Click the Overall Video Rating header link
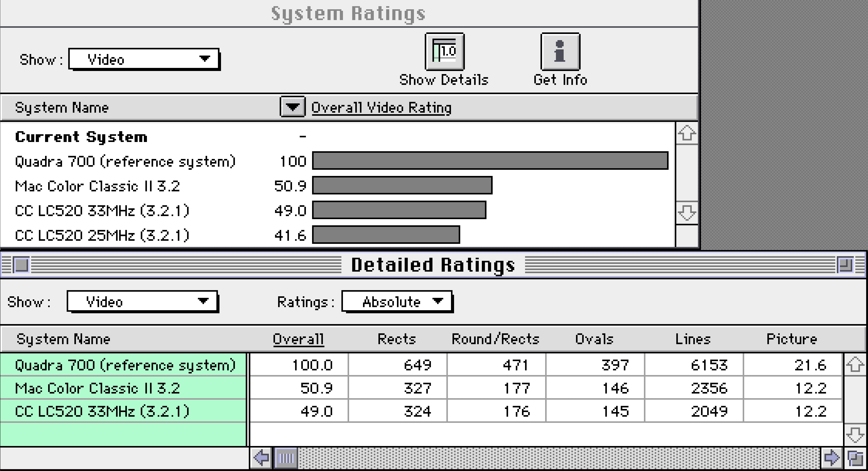Screen dimensions: 868x471 pos(381,108)
